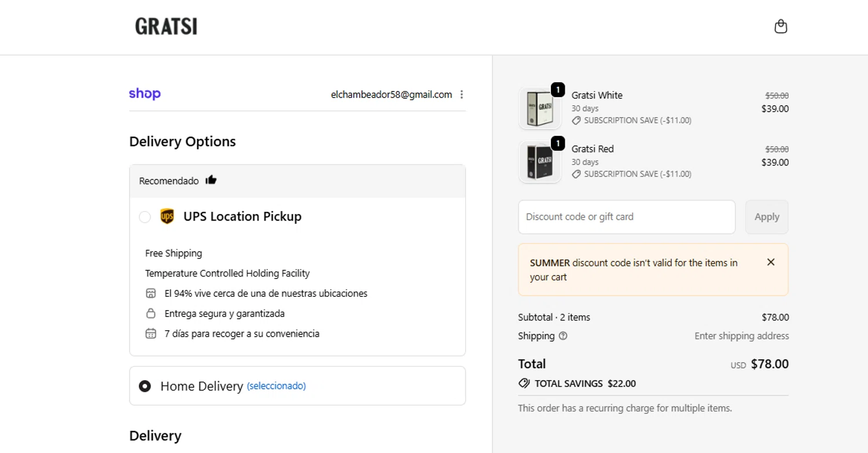Viewport: 868px width, 453px height.
Task: Click the tag icon under Gratsi White
Action: [x=576, y=120]
